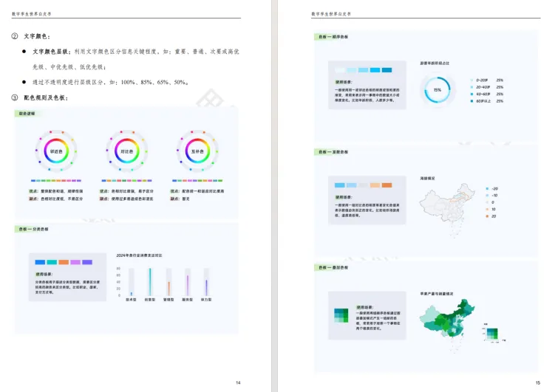
Task: Pick the light peach diverging palette swatch
Action: point(375,185)
